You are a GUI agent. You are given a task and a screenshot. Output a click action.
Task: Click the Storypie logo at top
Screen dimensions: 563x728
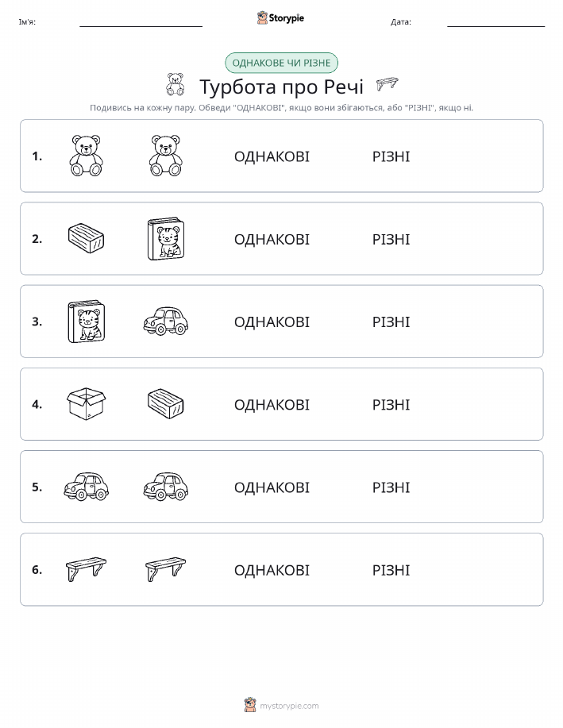point(280,18)
